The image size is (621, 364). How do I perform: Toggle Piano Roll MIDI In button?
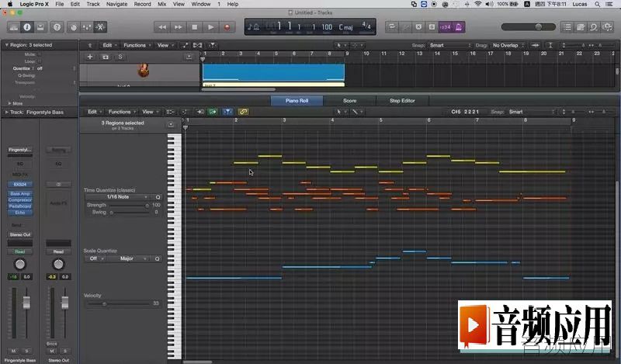click(200, 112)
